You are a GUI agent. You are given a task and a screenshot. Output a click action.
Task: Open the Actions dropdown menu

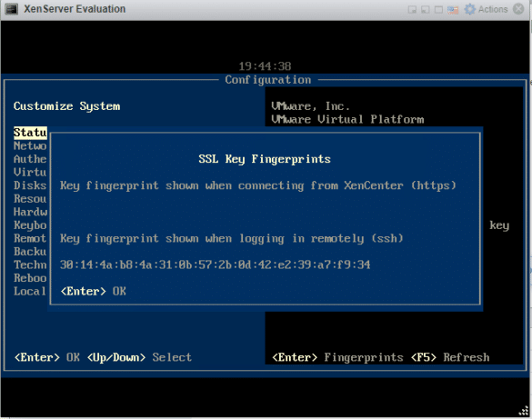(493, 9)
